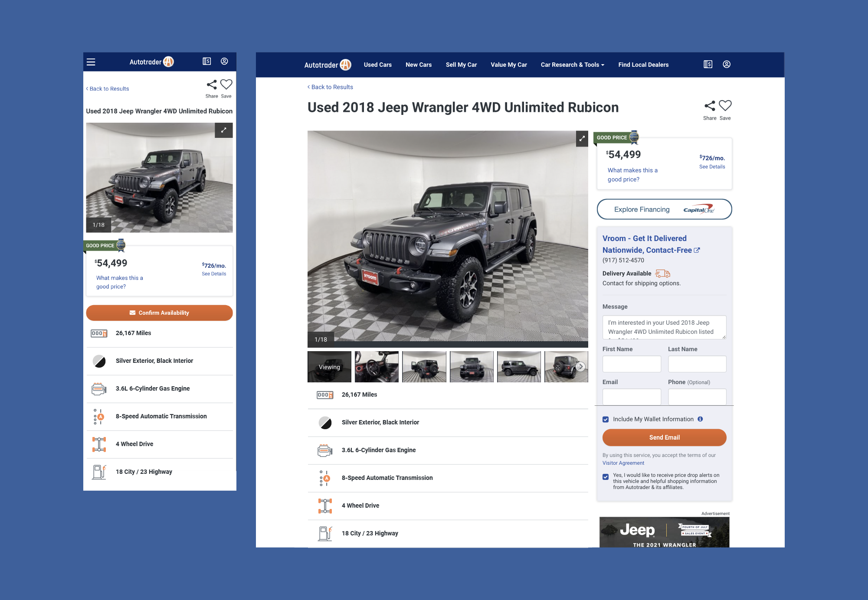
Task: Click the Autotrader logo in mobile header
Action: (151, 62)
